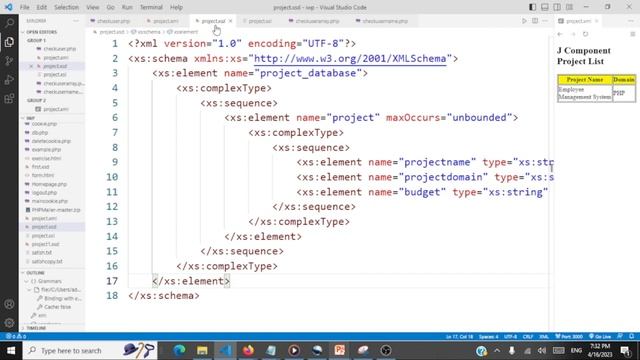Close the active project.xsd tab
The image size is (640, 360).
(x=231, y=21)
